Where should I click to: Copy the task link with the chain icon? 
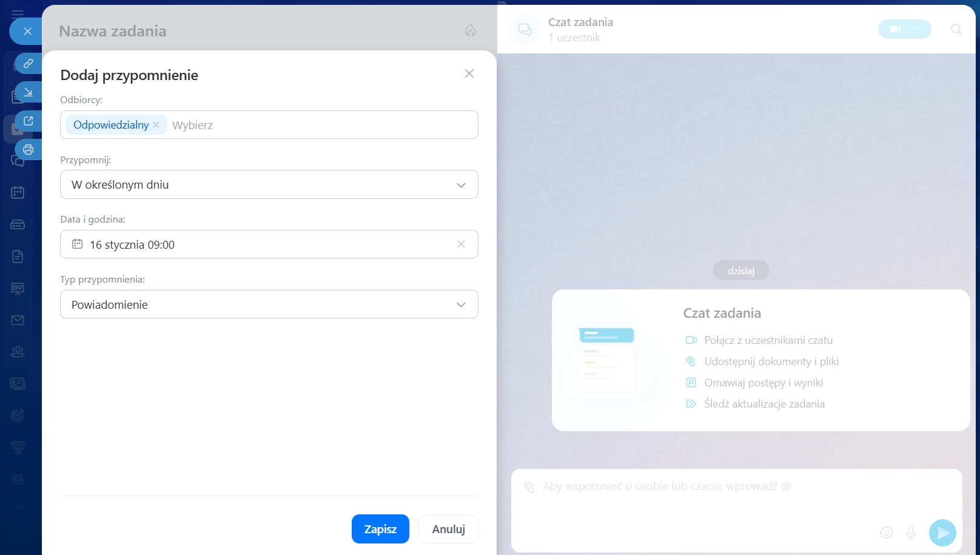[x=29, y=63]
